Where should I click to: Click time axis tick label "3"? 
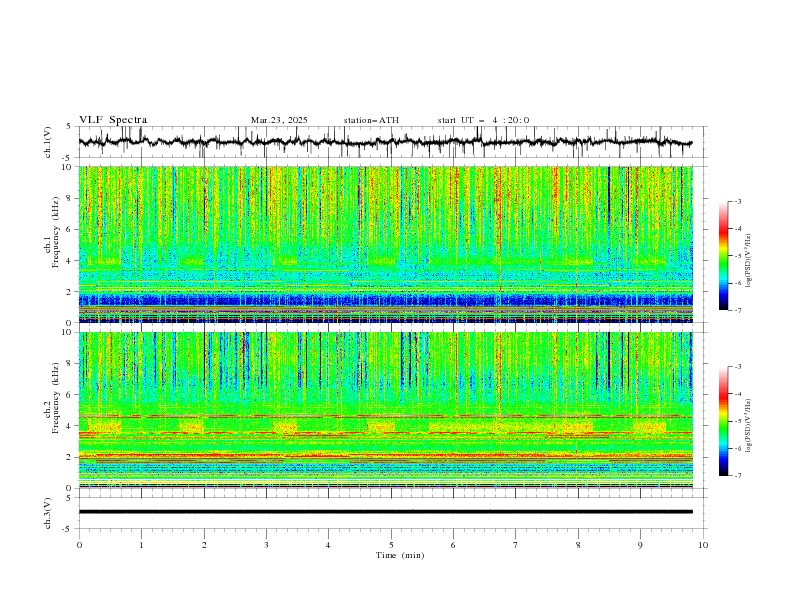[x=266, y=545]
